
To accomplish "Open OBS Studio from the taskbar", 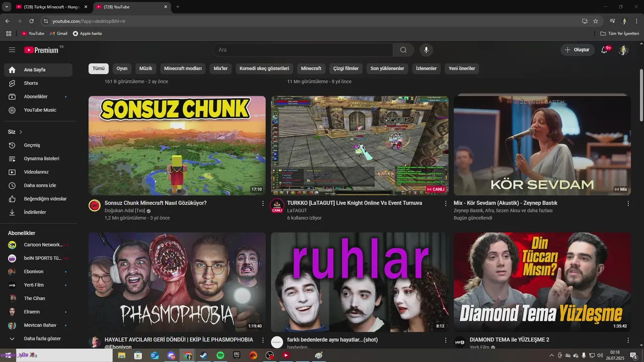I will pos(270,355).
